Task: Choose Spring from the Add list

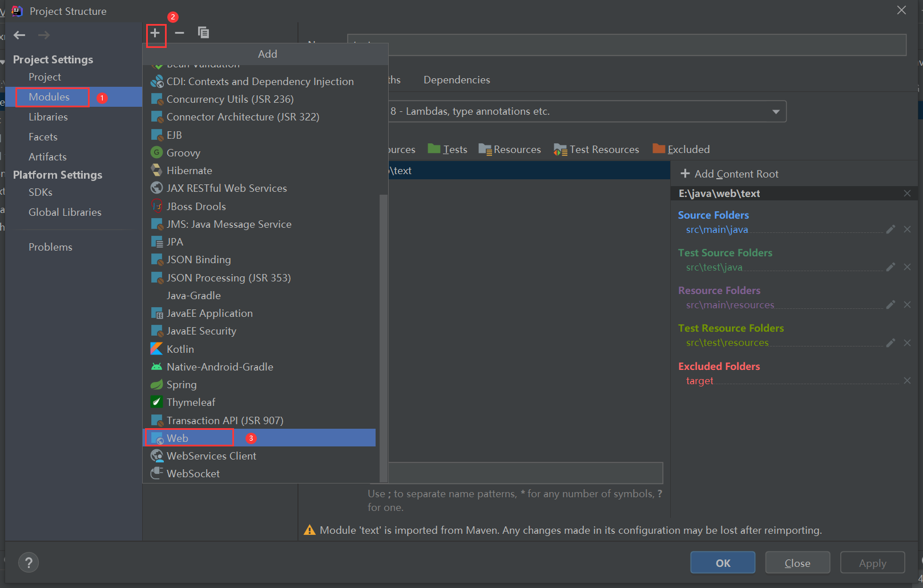Action: (259, 385)
